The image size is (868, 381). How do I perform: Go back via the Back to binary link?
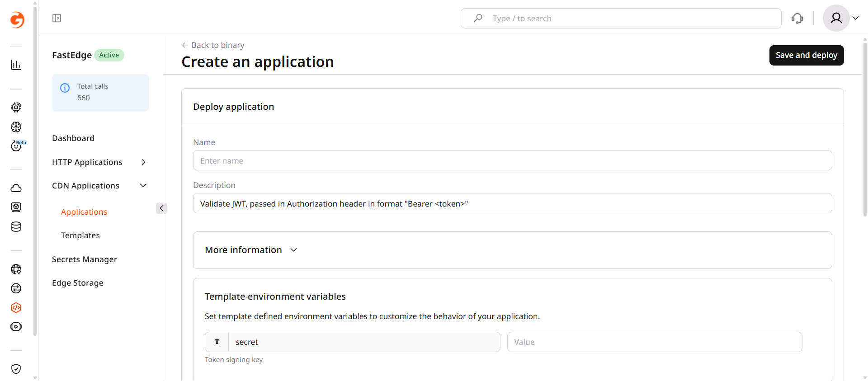click(213, 45)
